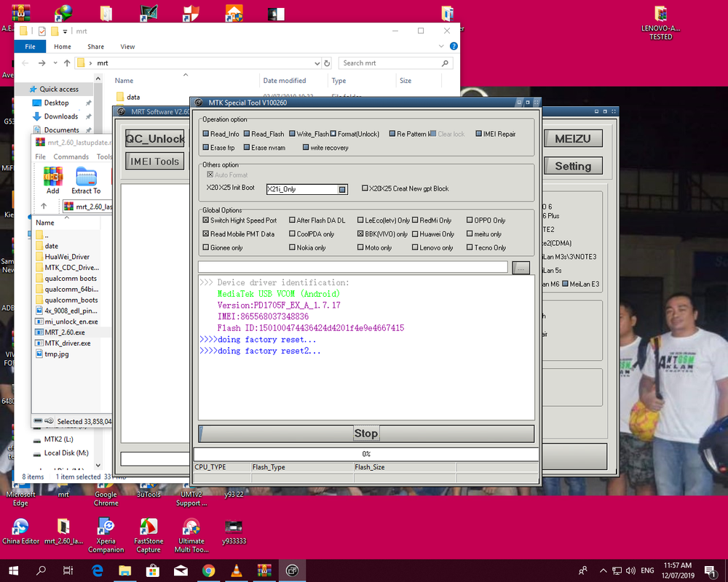This screenshot has width=728, height=582.
Task: Switch to the Home ribbon tab
Action: (x=62, y=47)
